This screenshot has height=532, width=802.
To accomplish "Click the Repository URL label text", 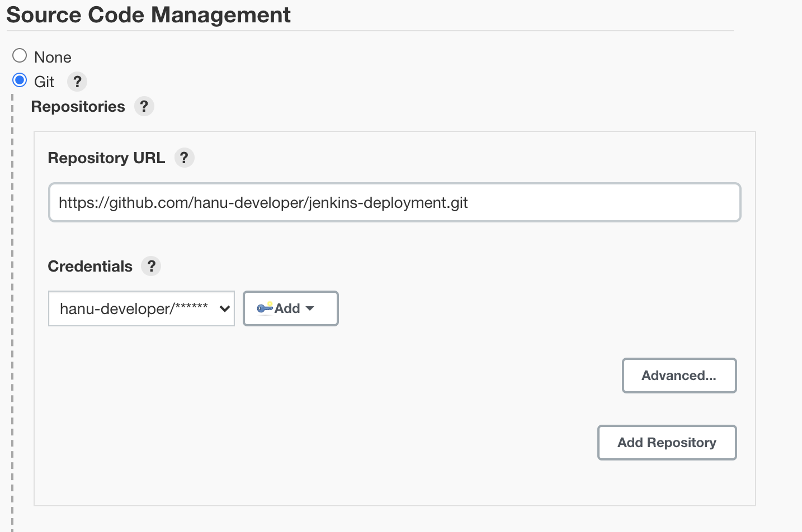I will [x=106, y=158].
